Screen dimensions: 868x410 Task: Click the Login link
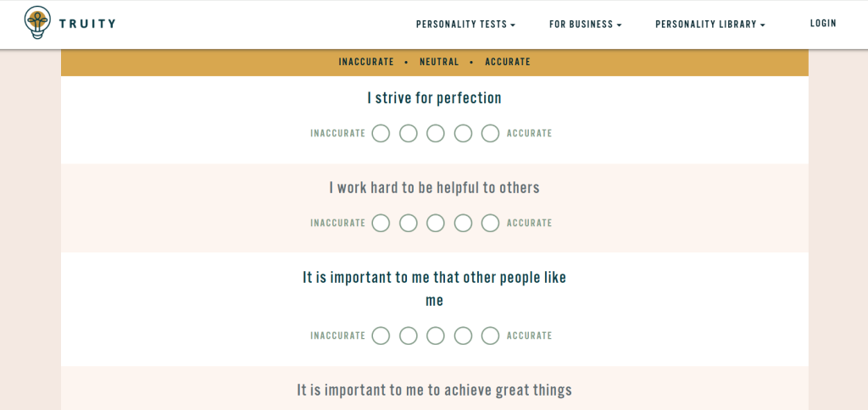coord(823,24)
